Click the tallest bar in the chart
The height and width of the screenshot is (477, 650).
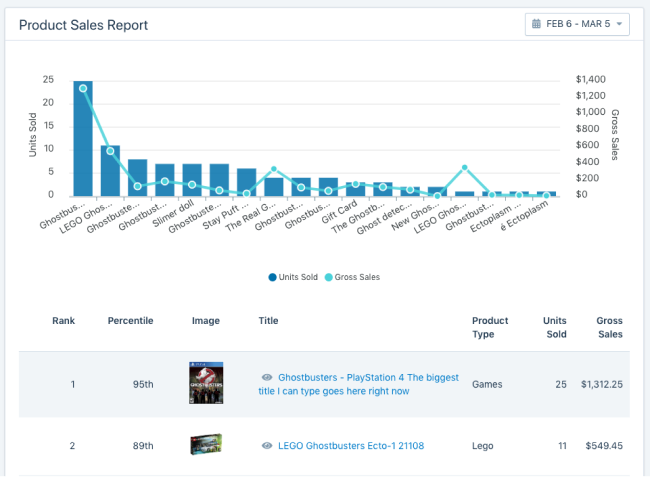pos(83,140)
